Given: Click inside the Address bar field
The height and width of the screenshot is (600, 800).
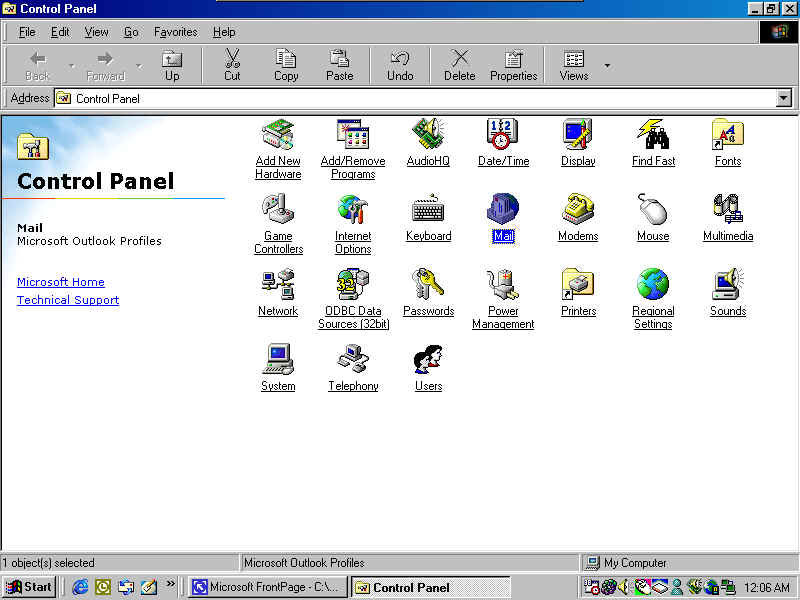Looking at the screenshot, I should click(x=416, y=98).
